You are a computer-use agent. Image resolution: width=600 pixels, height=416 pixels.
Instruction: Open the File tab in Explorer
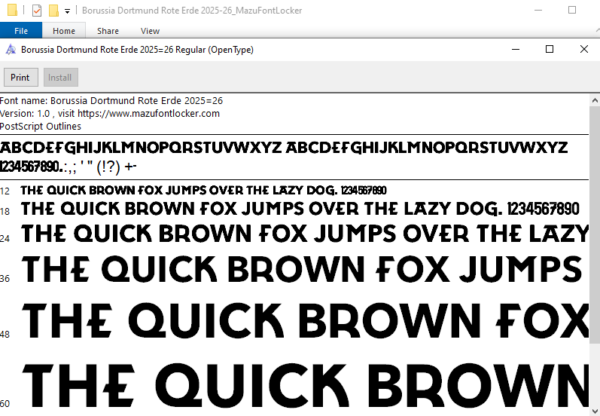pos(21,31)
